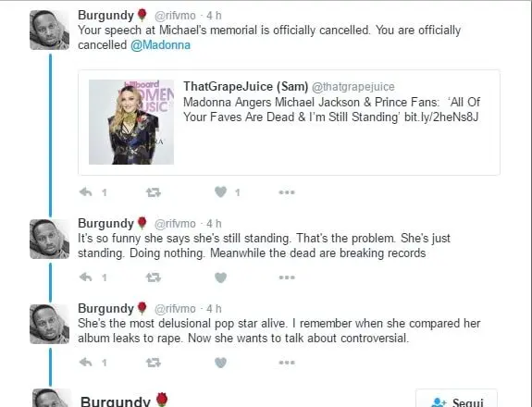Retweet the tweet mentioning @Madonna
Screen dimensions: 532x407
tap(154, 192)
